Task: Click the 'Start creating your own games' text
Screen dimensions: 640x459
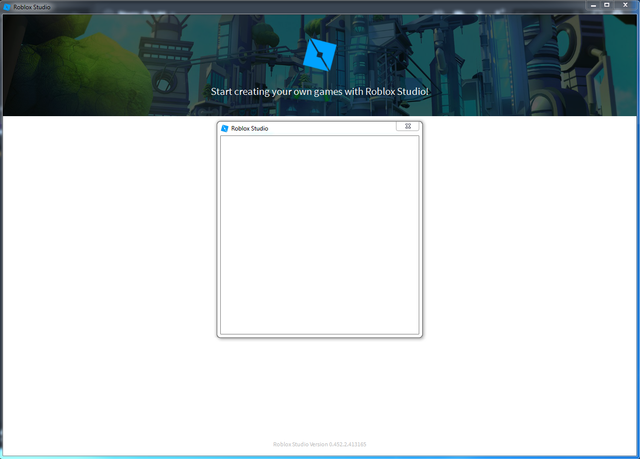Action: coord(320,92)
